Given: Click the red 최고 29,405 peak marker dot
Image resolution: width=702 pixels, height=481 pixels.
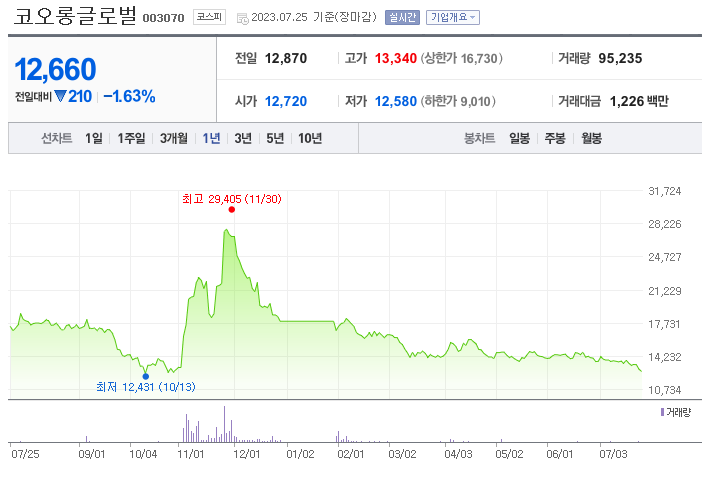Looking at the screenshot, I should (231, 210).
